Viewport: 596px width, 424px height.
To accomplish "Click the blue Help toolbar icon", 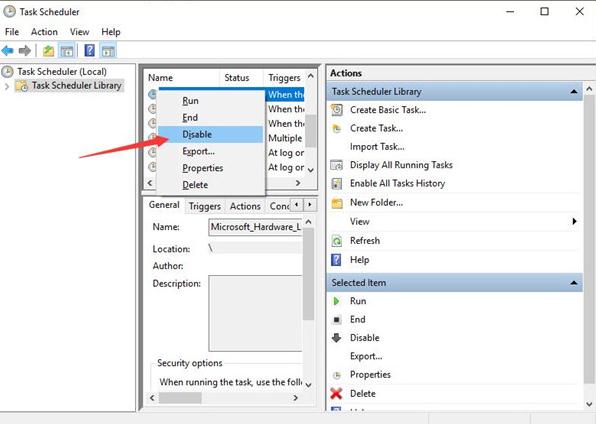I will (89, 51).
